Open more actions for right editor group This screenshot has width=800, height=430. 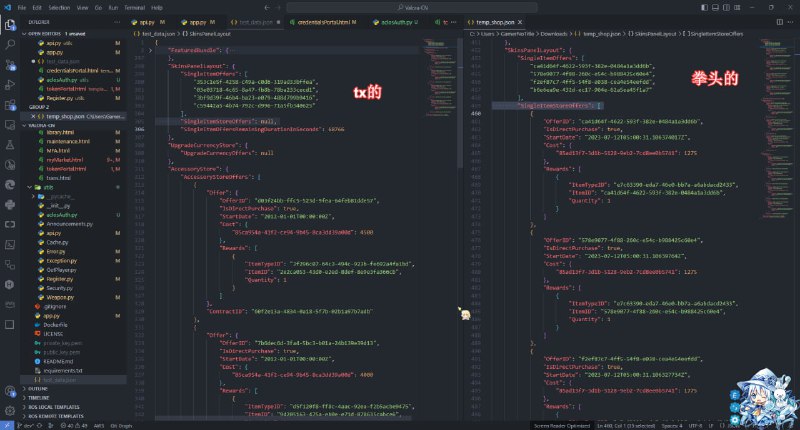(791, 22)
